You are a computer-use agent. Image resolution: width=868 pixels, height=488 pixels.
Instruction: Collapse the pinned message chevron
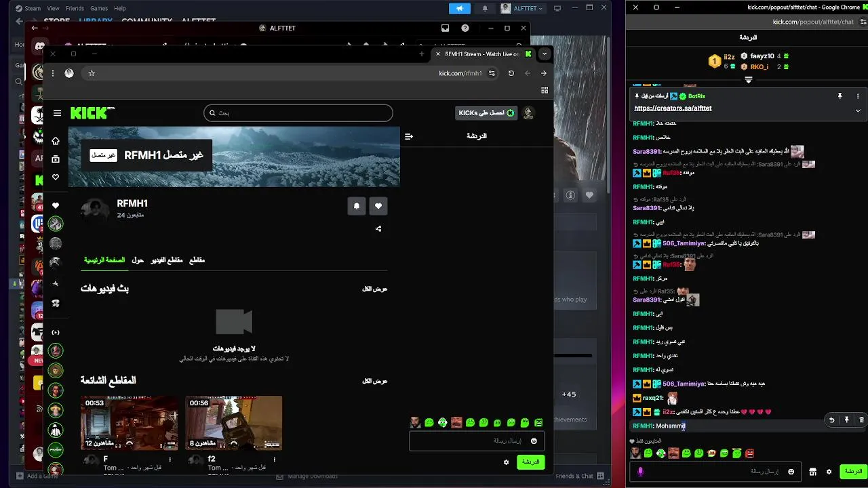(x=858, y=110)
